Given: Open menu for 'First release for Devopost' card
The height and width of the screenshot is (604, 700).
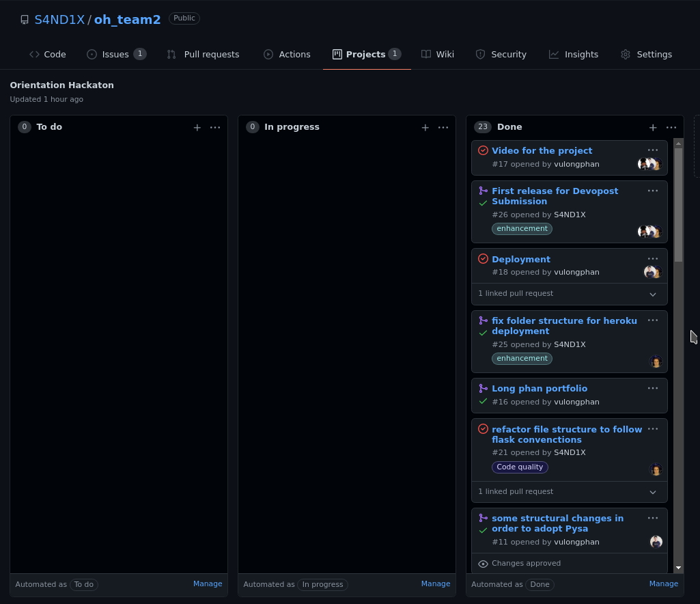Looking at the screenshot, I should [x=653, y=191].
